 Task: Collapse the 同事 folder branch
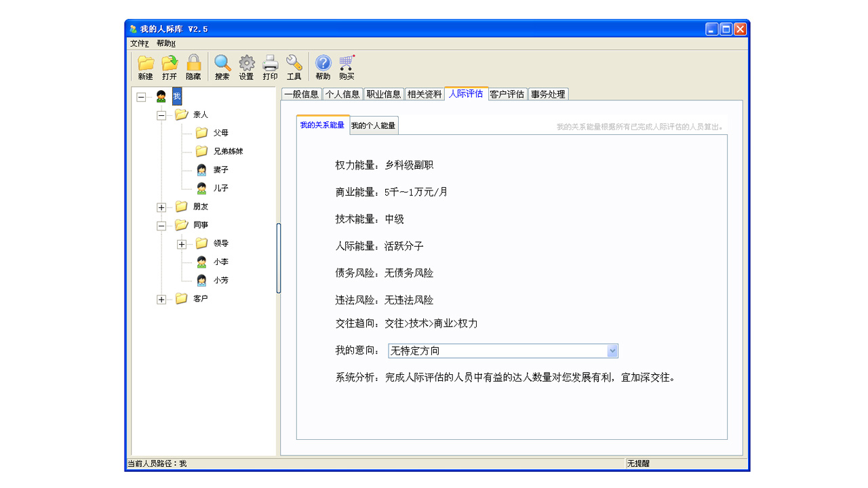pos(161,224)
